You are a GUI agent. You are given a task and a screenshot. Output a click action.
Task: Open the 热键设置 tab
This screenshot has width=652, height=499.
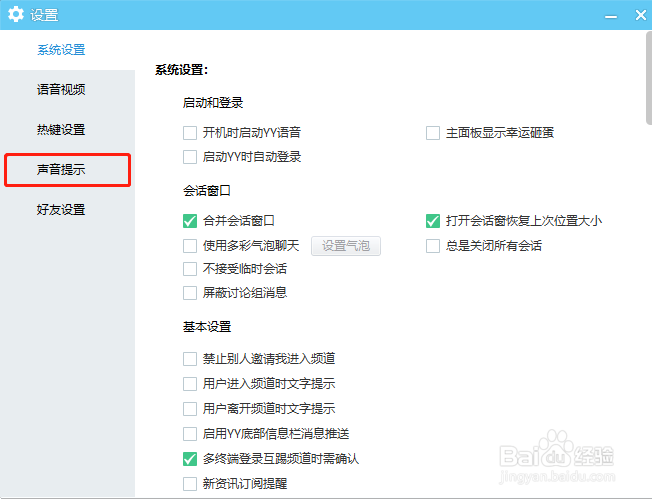point(61,130)
